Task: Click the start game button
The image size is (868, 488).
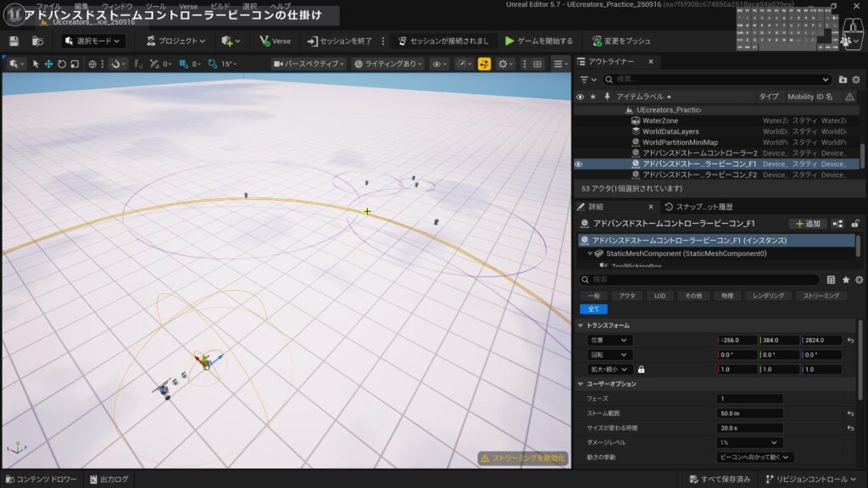Action: pos(538,41)
